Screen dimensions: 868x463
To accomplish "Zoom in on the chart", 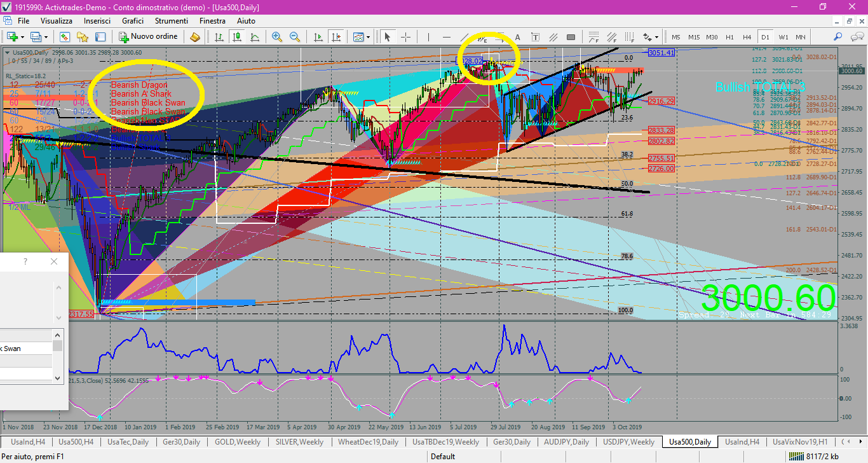I will click(277, 37).
